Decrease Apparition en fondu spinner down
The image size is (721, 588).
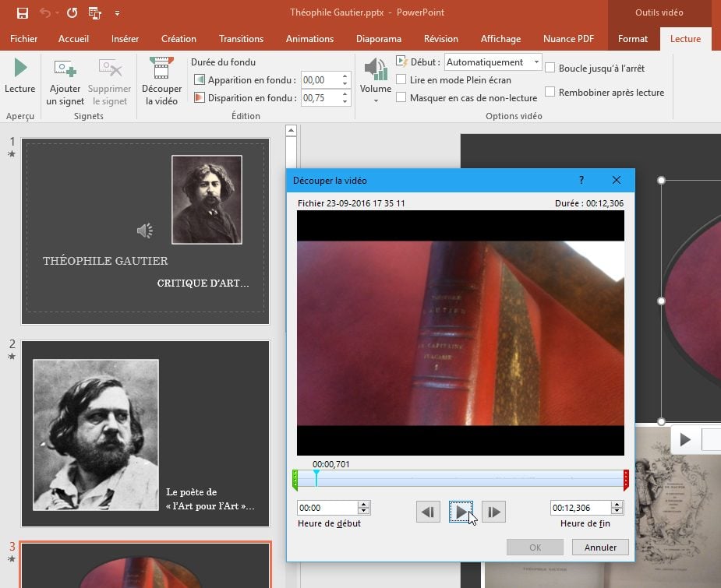(345, 84)
